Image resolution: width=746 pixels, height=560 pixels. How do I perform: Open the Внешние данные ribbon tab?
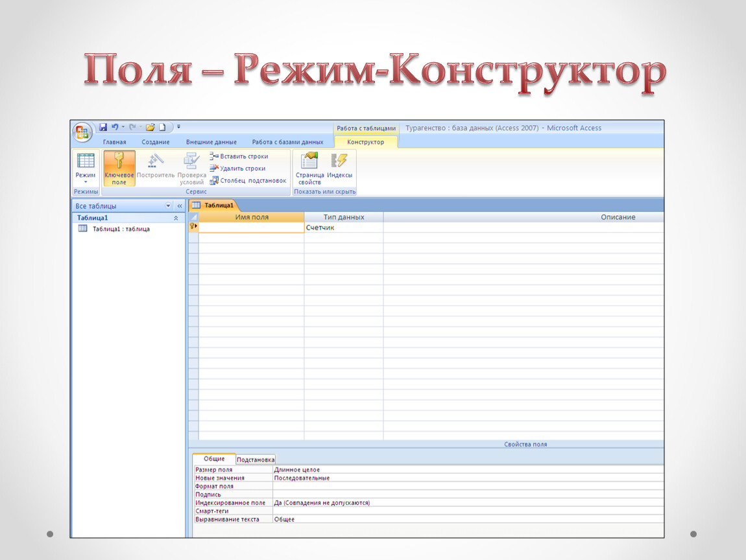click(x=211, y=142)
